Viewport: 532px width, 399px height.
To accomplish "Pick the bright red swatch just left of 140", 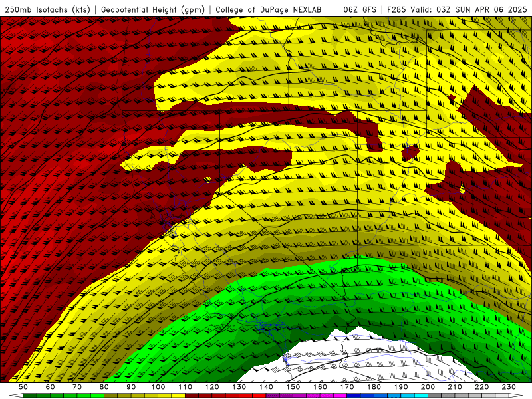I will [259, 395].
